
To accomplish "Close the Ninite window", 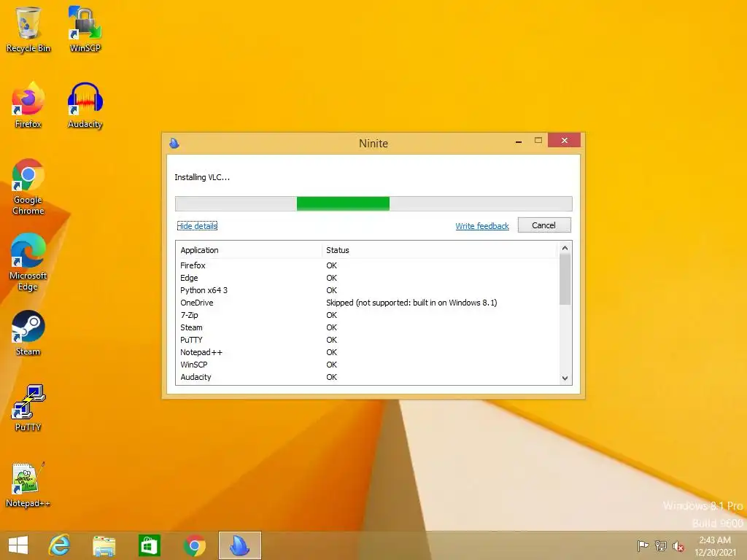I will [564, 140].
